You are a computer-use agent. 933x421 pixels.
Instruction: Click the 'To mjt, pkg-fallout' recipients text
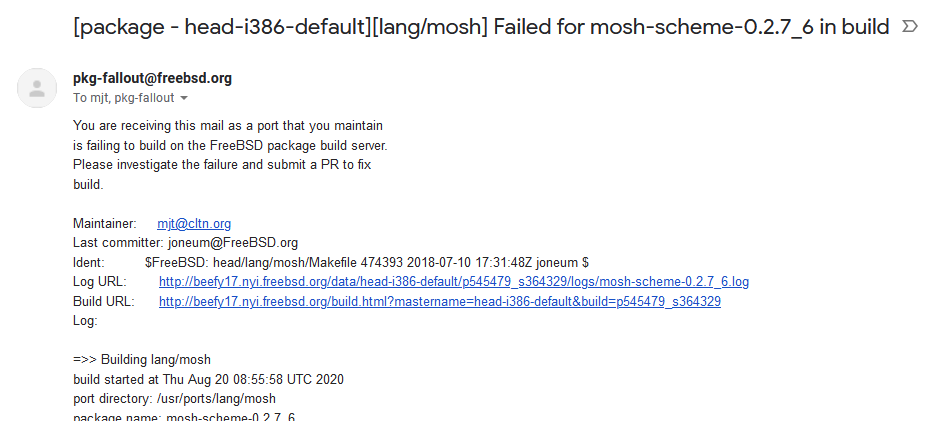(x=124, y=98)
